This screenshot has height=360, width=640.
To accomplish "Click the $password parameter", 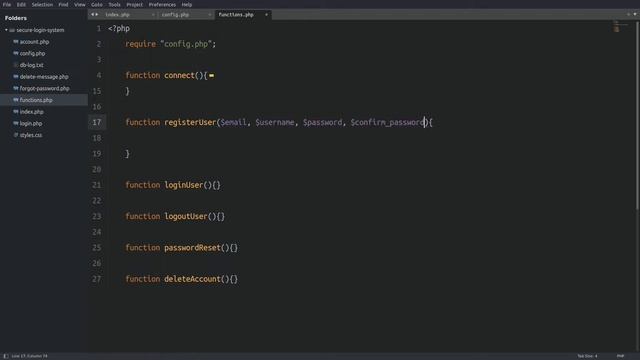I will click(x=322, y=122).
